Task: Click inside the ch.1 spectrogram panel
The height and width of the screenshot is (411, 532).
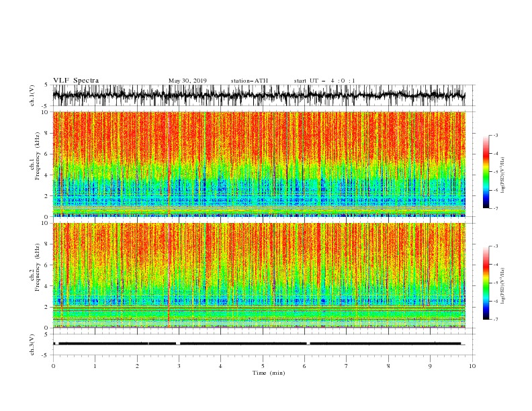Action: click(x=259, y=164)
